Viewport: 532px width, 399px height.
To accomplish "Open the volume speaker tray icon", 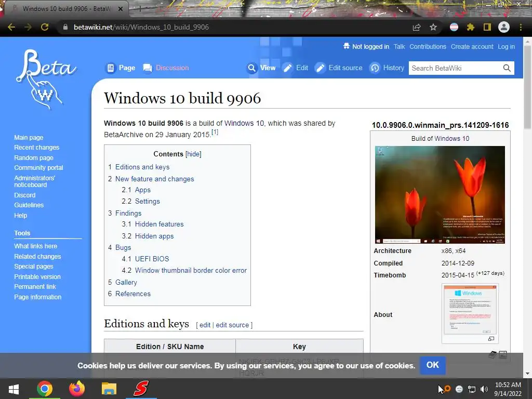I will tap(484, 389).
